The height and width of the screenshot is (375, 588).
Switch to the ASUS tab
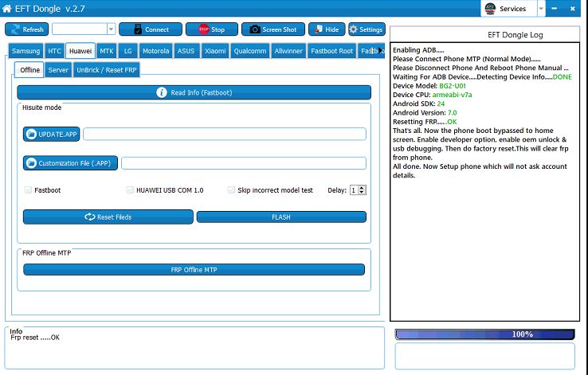pos(186,51)
